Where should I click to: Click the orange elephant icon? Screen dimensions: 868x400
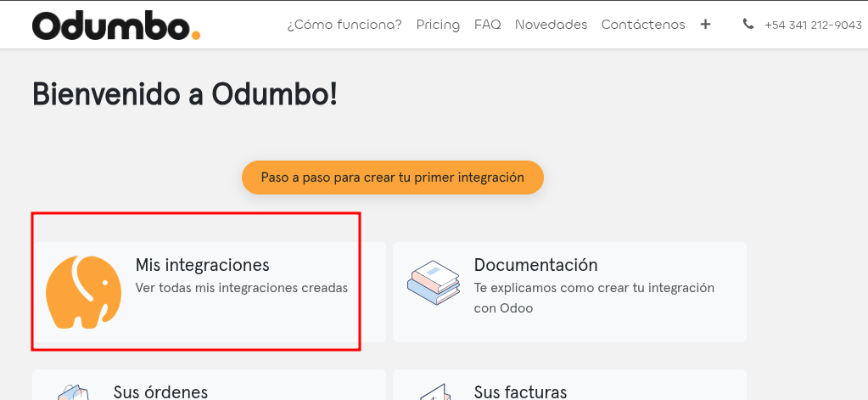click(84, 292)
